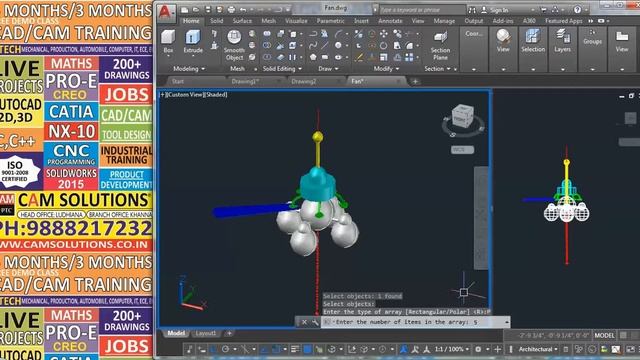Screen dimensions: 640x360
Task: Expand the Modeling panel dropdown
Action: click(189, 69)
